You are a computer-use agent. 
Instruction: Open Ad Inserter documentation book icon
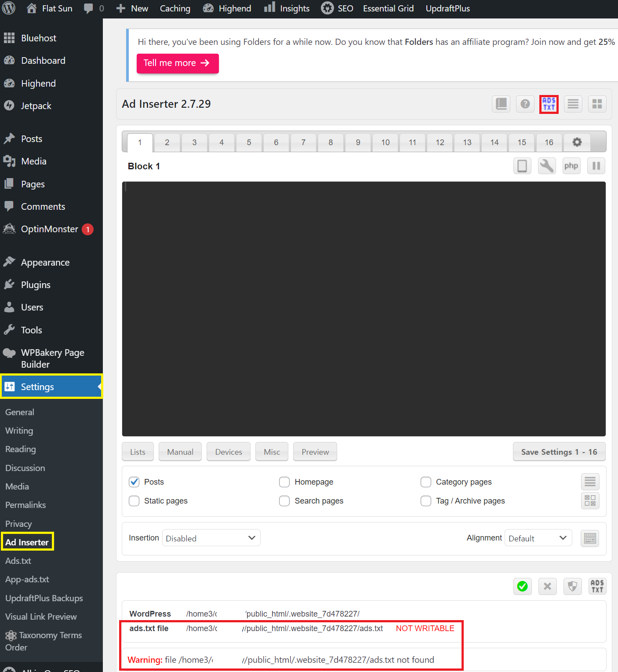[501, 104]
